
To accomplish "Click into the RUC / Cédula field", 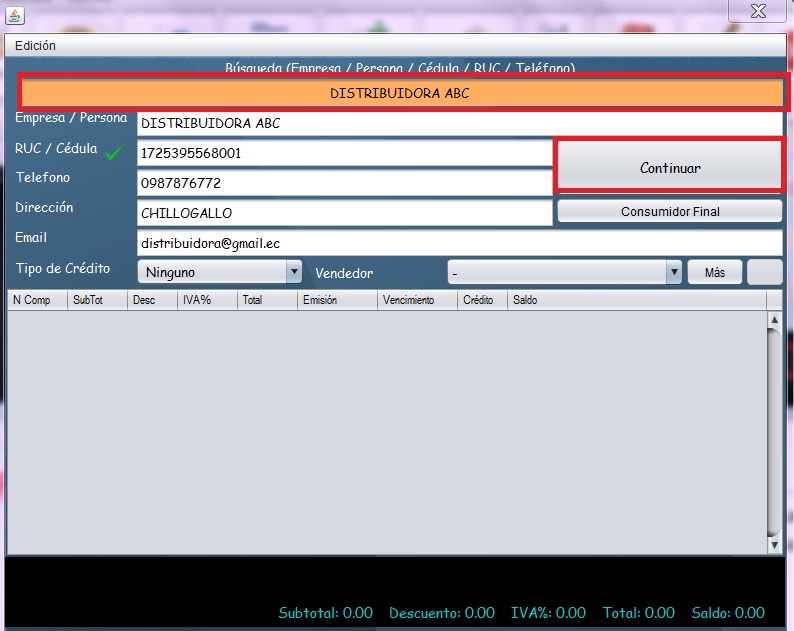I will pyautogui.click(x=344, y=154).
